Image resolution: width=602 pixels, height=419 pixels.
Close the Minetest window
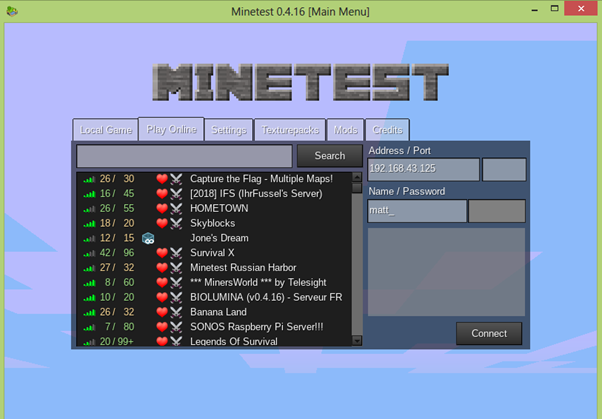581,8
